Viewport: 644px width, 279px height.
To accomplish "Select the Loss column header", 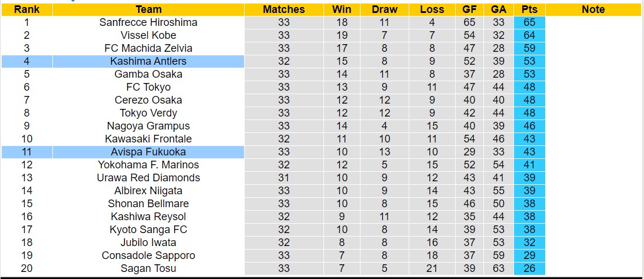I will click(x=432, y=9).
